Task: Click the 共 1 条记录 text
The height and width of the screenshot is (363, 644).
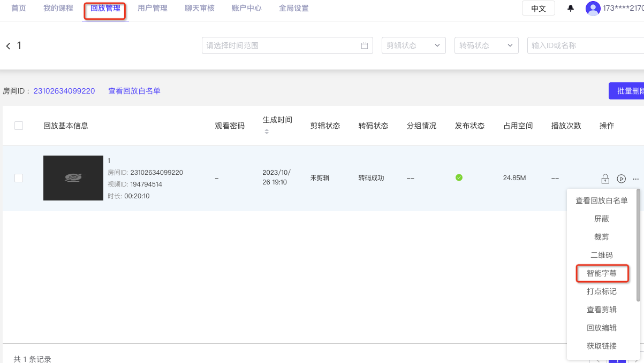Action: pyautogui.click(x=32, y=359)
